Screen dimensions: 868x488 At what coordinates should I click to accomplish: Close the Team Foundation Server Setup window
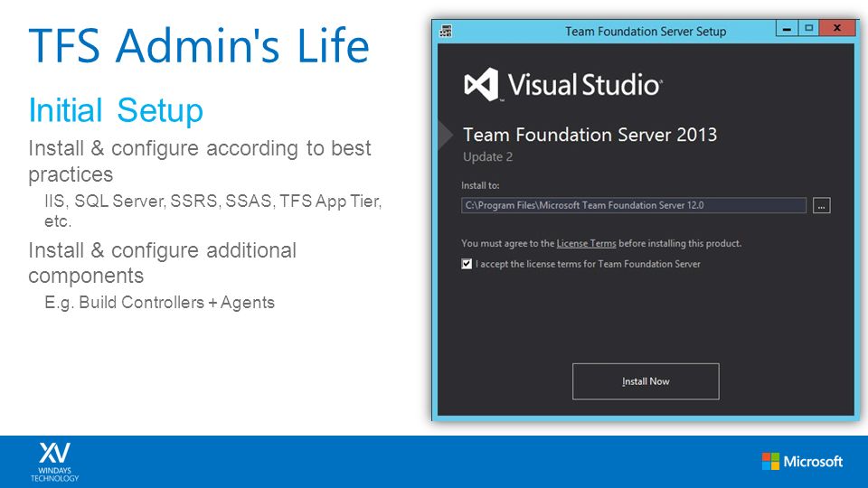pos(837,28)
